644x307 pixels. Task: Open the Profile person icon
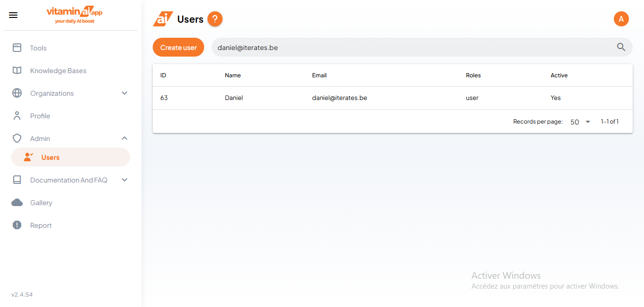point(17,116)
